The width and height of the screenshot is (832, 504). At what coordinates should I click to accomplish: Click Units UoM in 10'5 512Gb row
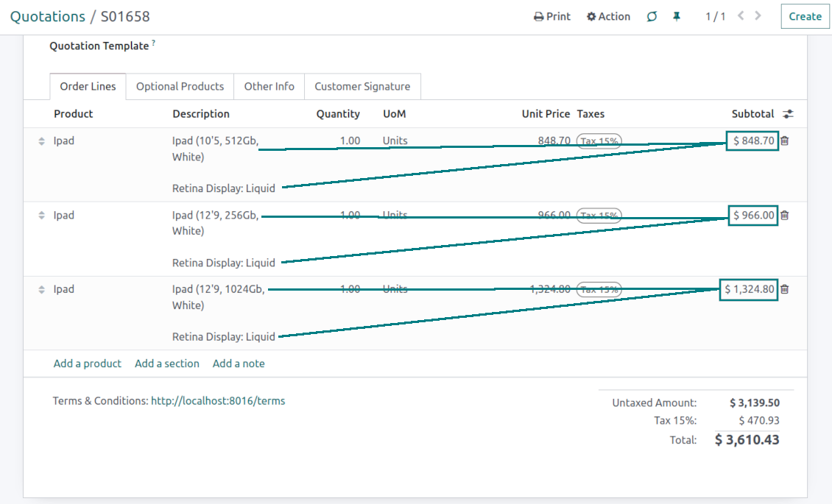coord(395,141)
